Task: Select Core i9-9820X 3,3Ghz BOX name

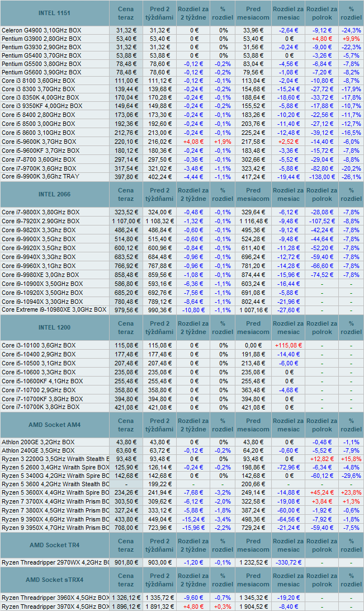Action: (39, 231)
